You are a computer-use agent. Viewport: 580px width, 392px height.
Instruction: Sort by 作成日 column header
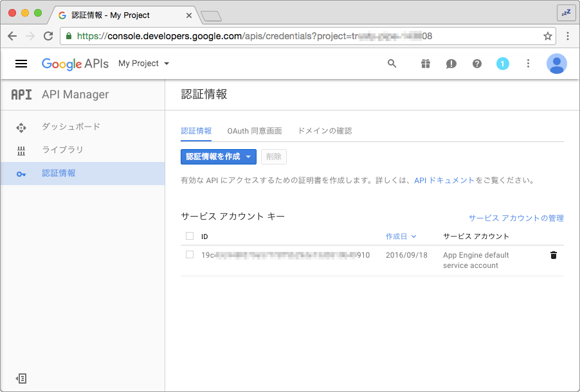tap(401, 236)
